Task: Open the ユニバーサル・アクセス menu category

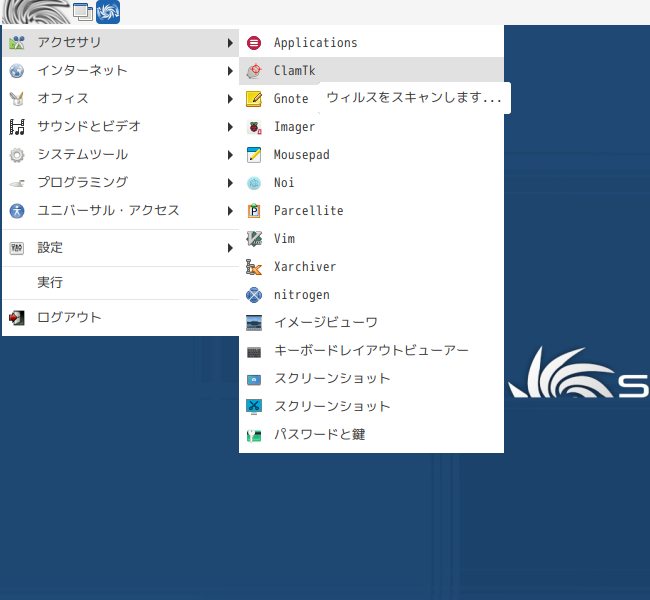Action: point(120,211)
